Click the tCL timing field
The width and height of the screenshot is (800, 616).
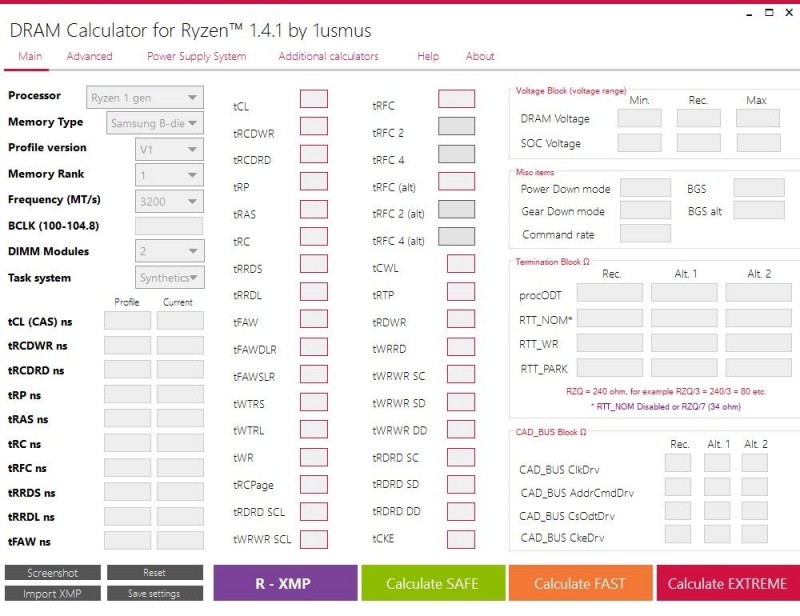tap(314, 99)
